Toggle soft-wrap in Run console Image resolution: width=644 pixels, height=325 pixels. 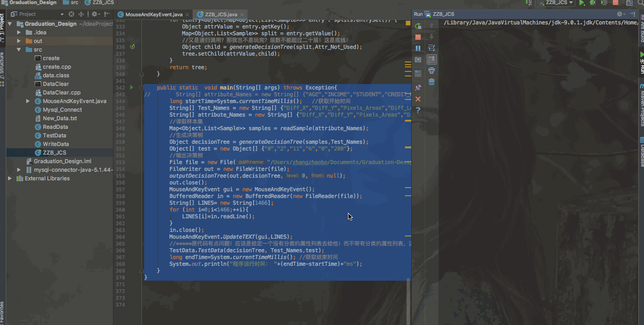point(432,48)
